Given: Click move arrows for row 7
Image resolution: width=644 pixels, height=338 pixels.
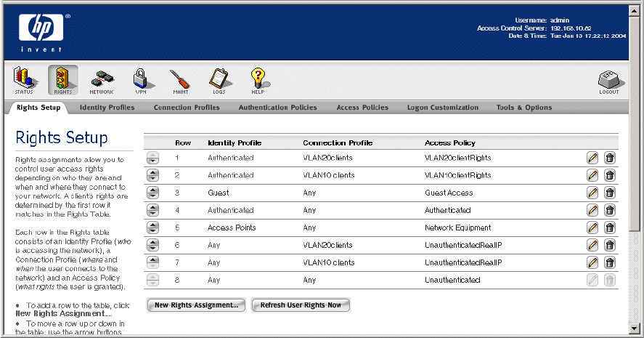Looking at the screenshot, I should point(152,262).
